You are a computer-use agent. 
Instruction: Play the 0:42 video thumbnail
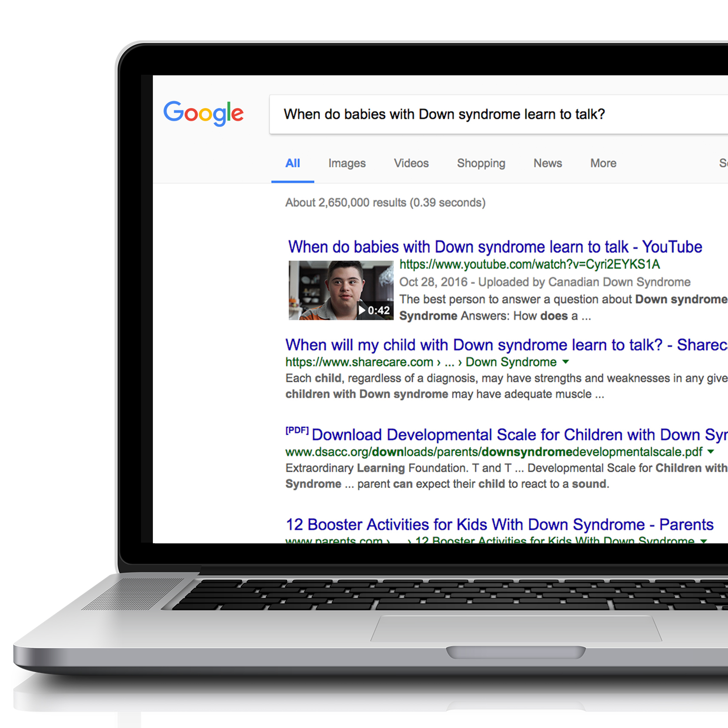[x=341, y=290]
